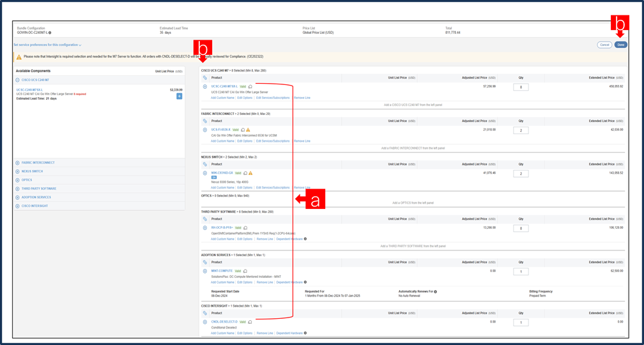Open UCS-FI-6536-X product link
Screen dimensions: 644x345
pos(221,130)
